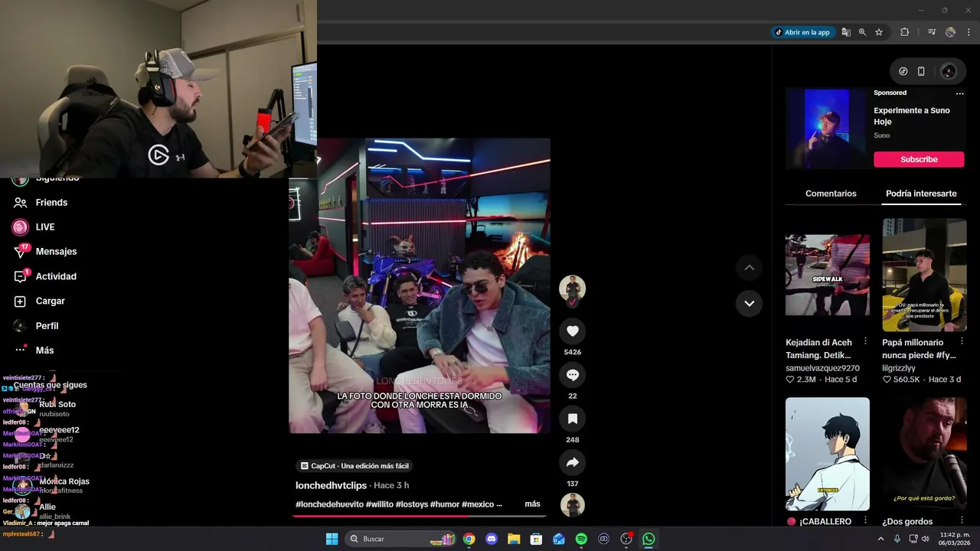The image size is (980, 551).
Task: Click the samuelvazquez9270 author name
Action: [x=822, y=368]
